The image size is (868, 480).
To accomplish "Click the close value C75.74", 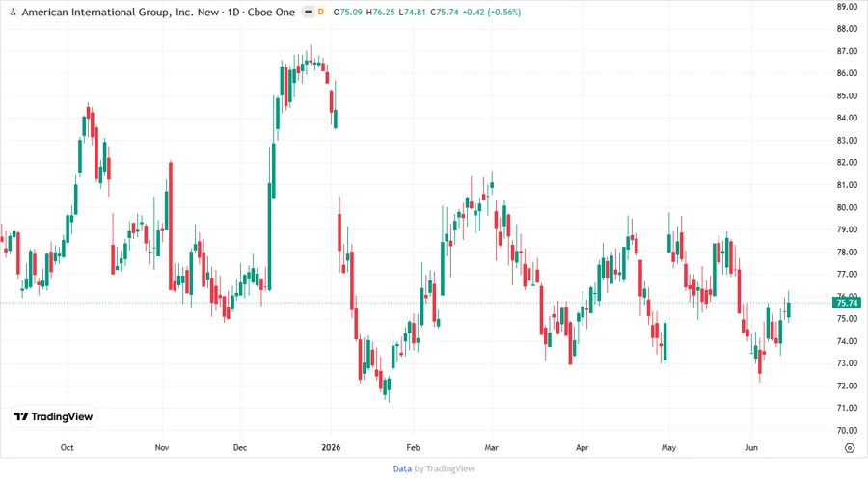I will [445, 13].
